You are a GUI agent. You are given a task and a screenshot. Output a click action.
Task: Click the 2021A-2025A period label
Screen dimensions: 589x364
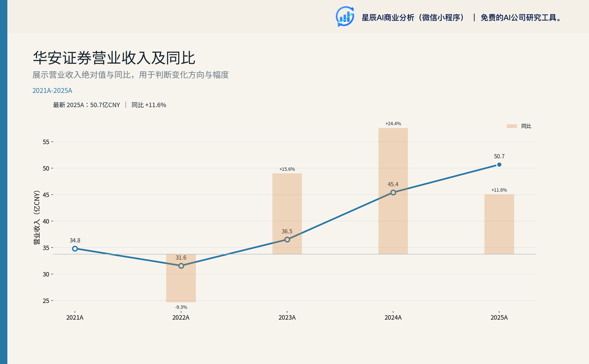pyautogui.click(x=52, y=90)
